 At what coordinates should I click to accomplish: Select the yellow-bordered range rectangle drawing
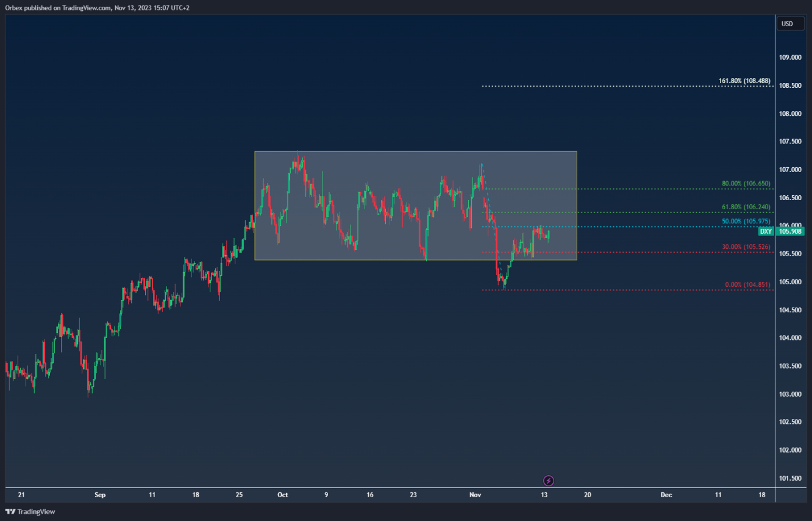pos(416,206)
